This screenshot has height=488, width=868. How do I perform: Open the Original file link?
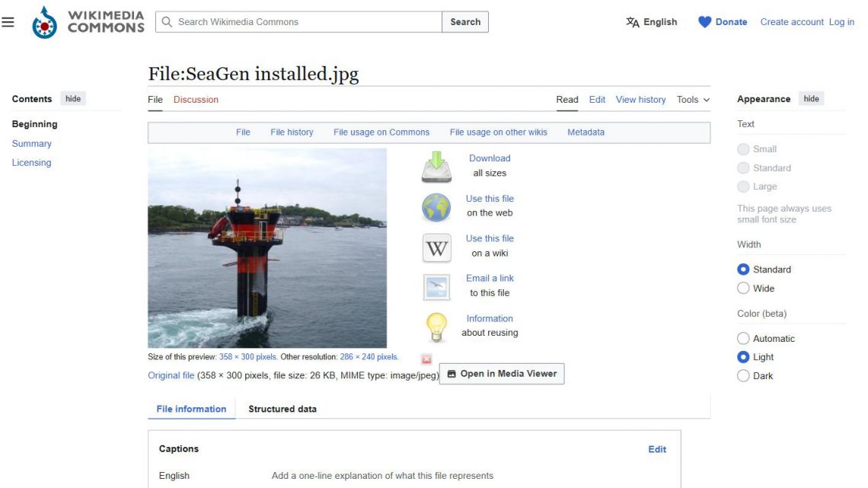171,375
